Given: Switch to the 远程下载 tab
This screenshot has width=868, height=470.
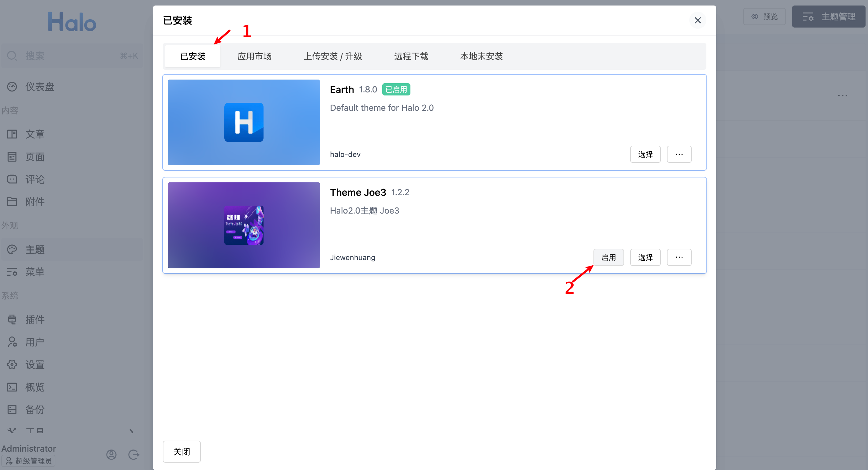Looking at the screenshot, I should coord(411,56).
